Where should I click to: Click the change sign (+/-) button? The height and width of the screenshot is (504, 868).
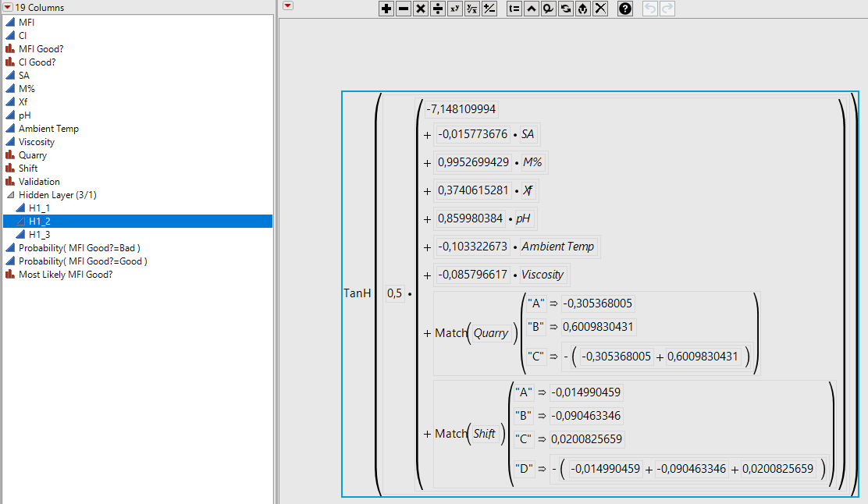pos(489,9)
